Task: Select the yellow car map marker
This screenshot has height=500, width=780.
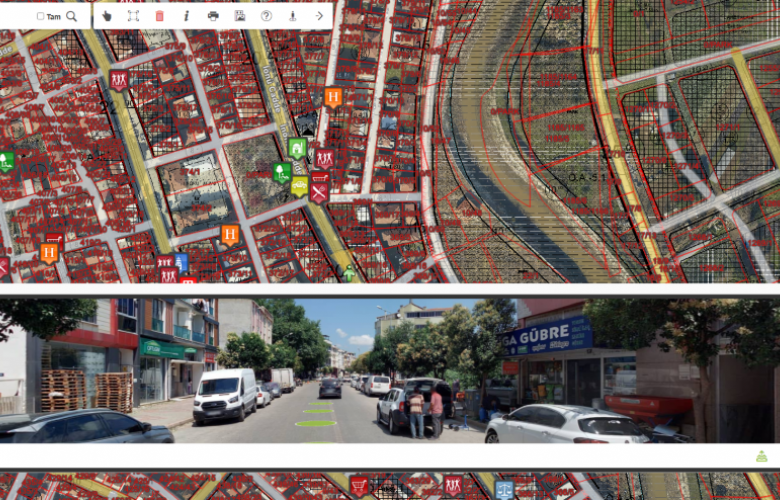Action: click(299, 187)
